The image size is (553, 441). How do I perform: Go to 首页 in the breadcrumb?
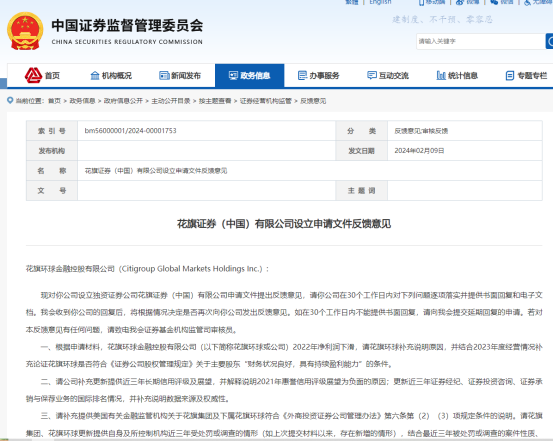54,101
